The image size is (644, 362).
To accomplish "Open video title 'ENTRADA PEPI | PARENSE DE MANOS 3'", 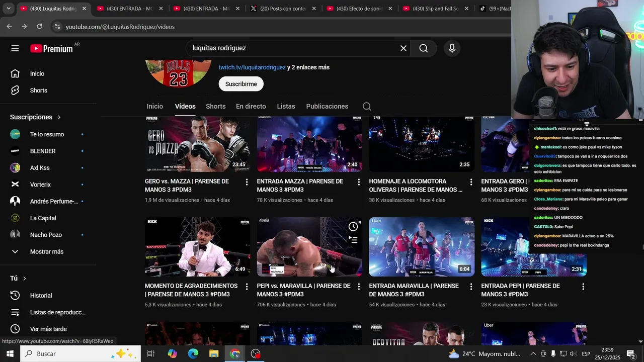I will [x=520, y=290].
